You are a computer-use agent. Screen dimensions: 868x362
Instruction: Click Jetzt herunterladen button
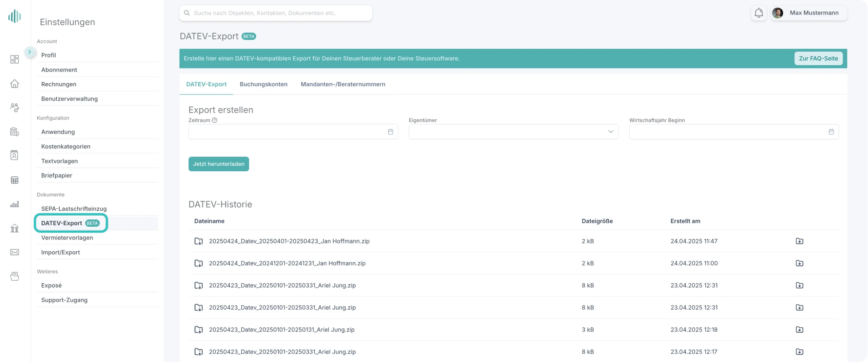(219, 164)
